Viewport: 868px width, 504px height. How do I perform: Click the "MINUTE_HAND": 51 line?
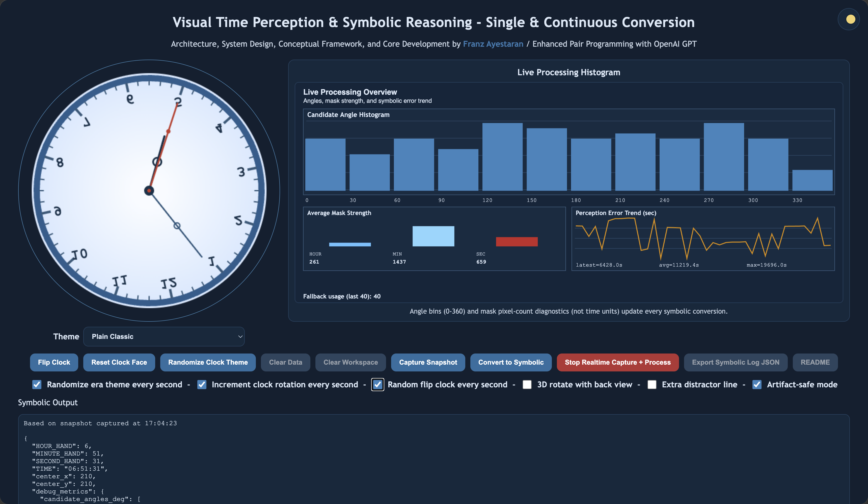[68, 454]
